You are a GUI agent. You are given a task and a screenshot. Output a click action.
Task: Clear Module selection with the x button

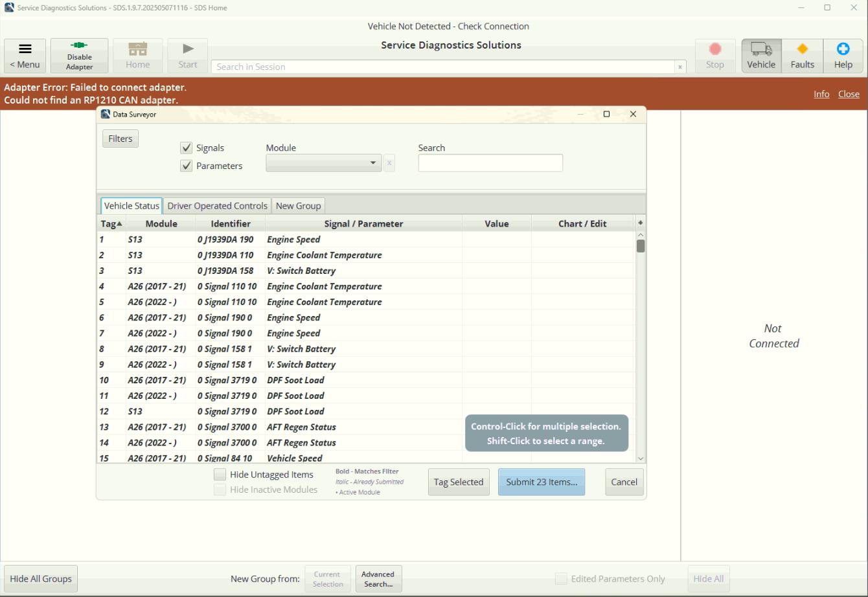pyautogui.click(x=389, y=163)
